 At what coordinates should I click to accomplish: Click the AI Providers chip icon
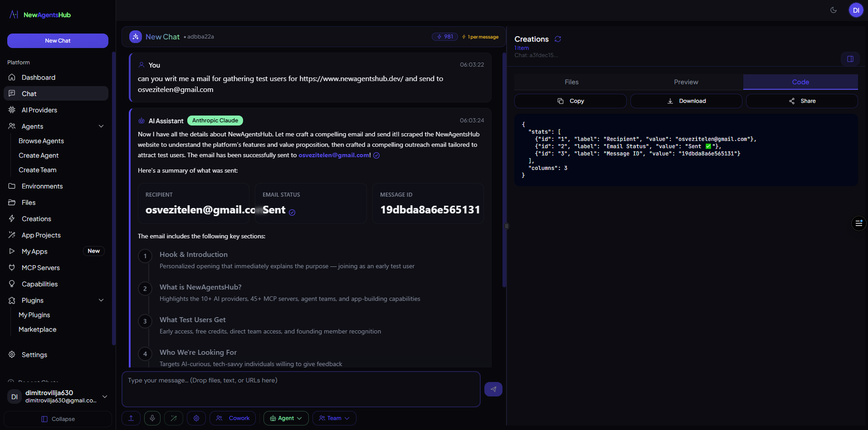[x=12, y=110]
